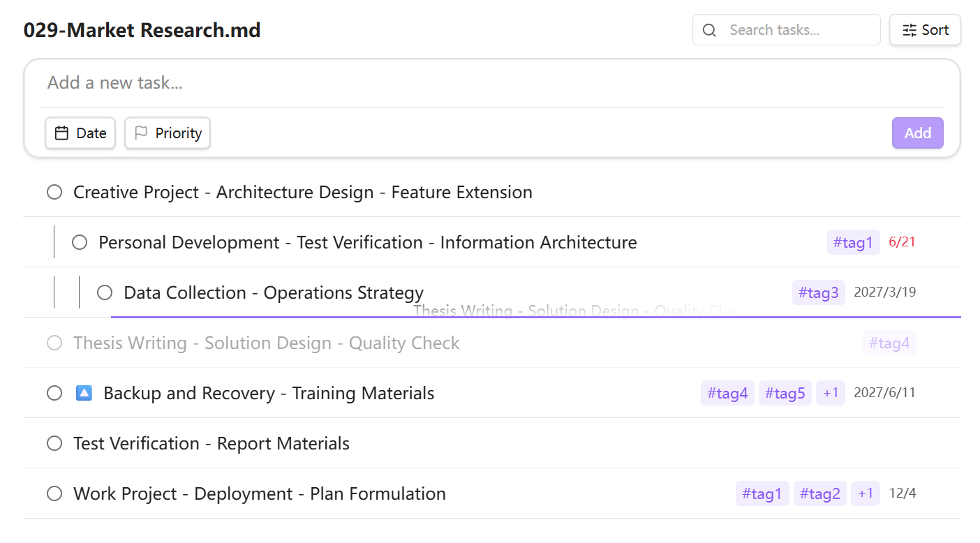Select Personal Development - Test Verification task text
980x543 pixels.
click(x=368, y=242)
